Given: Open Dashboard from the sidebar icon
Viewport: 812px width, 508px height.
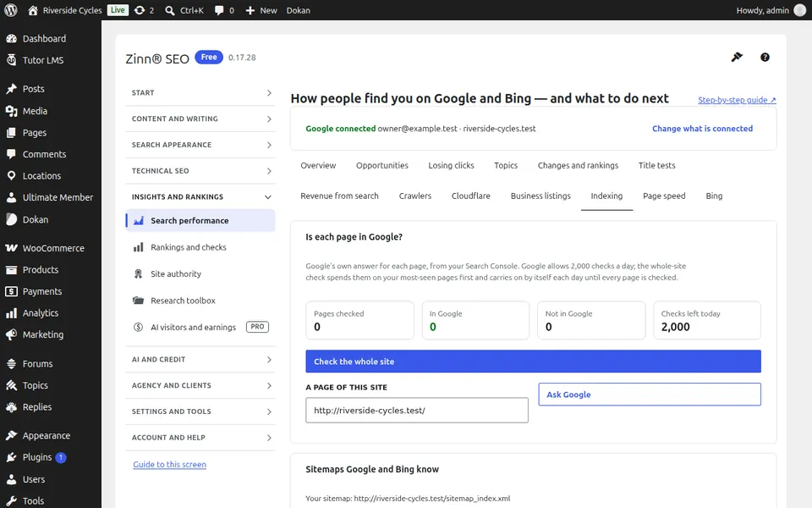Looking at the screenshot, I should pos(11,39).
